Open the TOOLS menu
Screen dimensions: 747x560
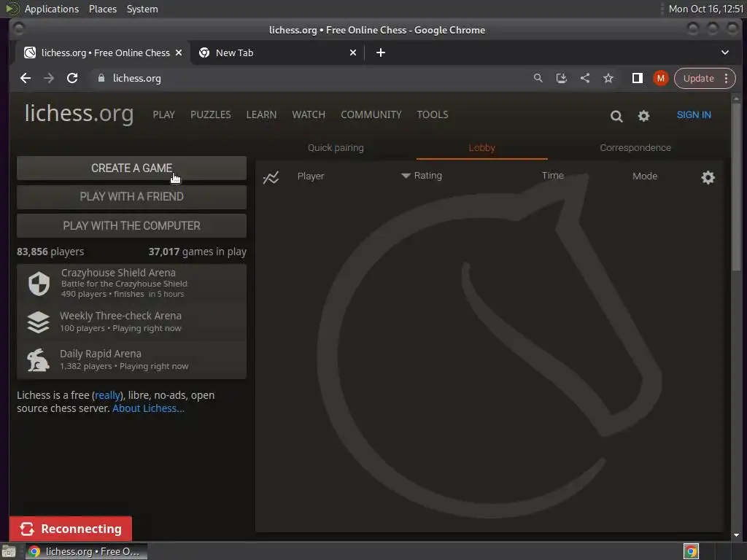433,114
